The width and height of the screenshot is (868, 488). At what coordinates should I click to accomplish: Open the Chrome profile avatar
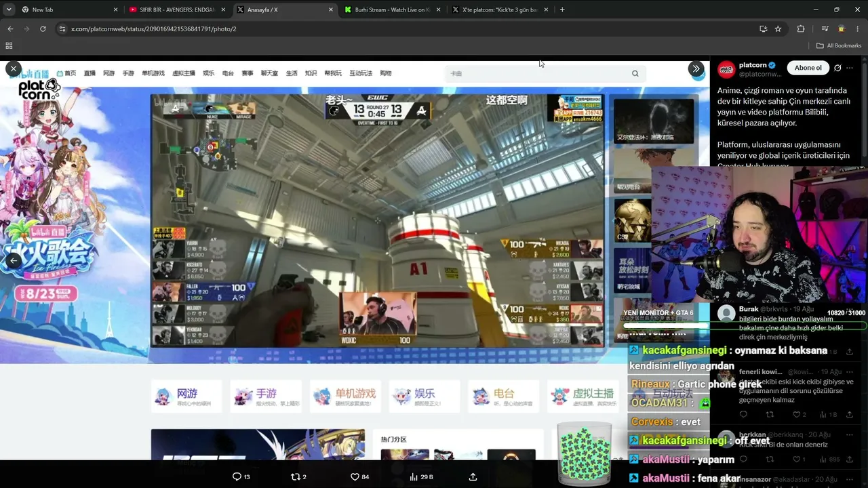click(841, 28)
